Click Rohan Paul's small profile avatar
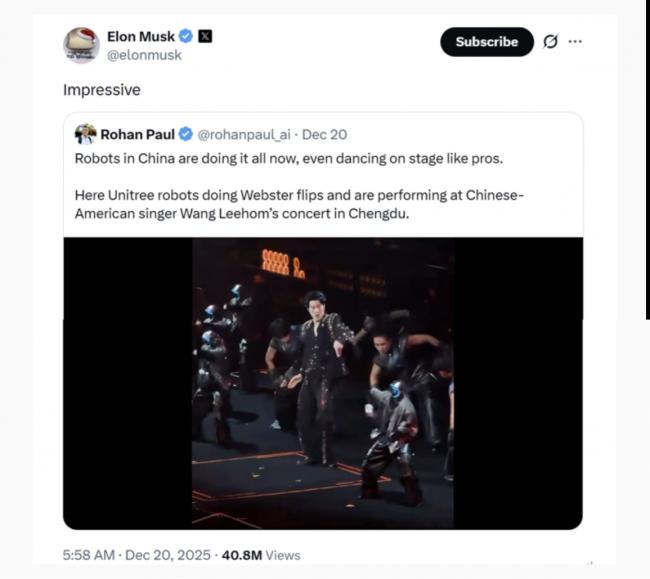 click(x=85, y=134)
